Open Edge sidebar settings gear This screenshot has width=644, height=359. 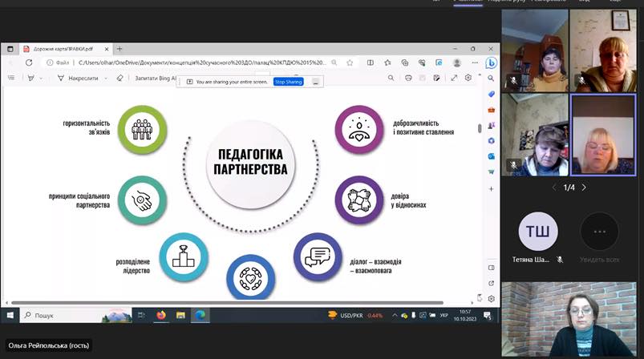pyautogui.click(x=491, y=299)
